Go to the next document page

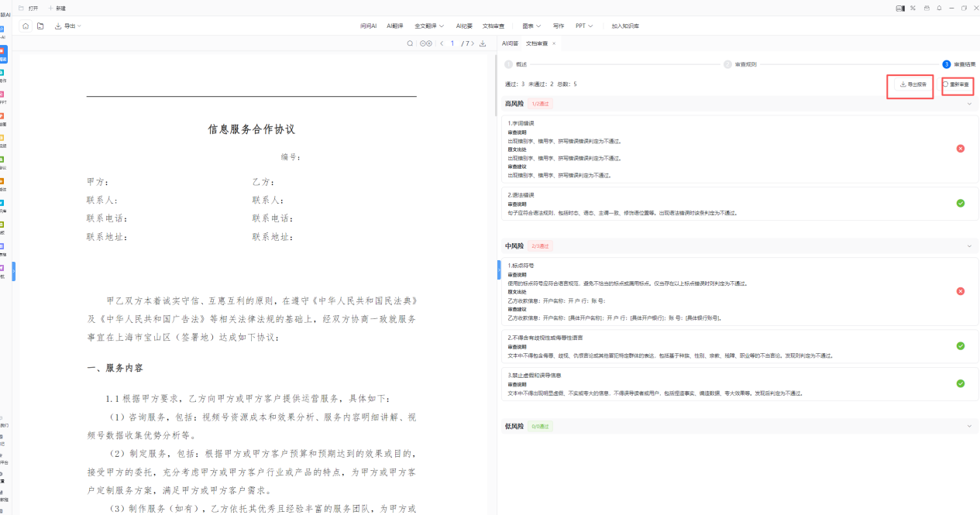(x=473, y=43)
